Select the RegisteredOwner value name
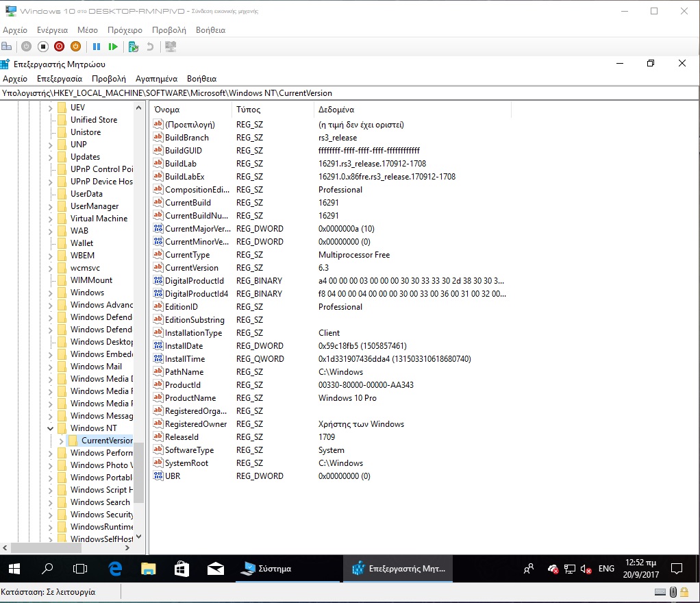This screenshot has width=700, height=603. pos(196,424)
